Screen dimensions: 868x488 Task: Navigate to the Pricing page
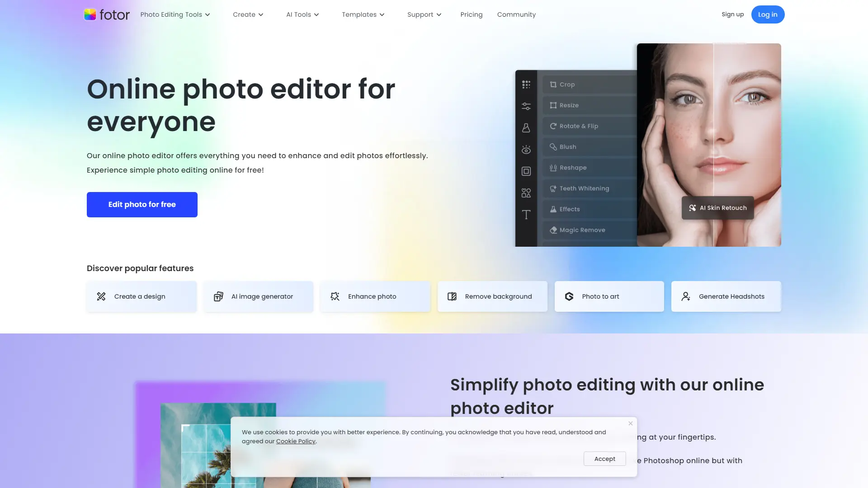point(472,14)
